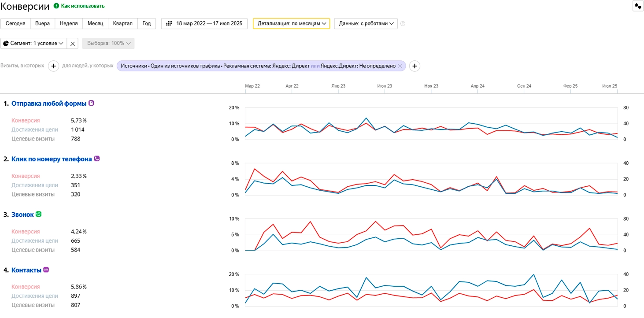Remove the segment with the X button
644x318 pixels.
pos(73,43)
